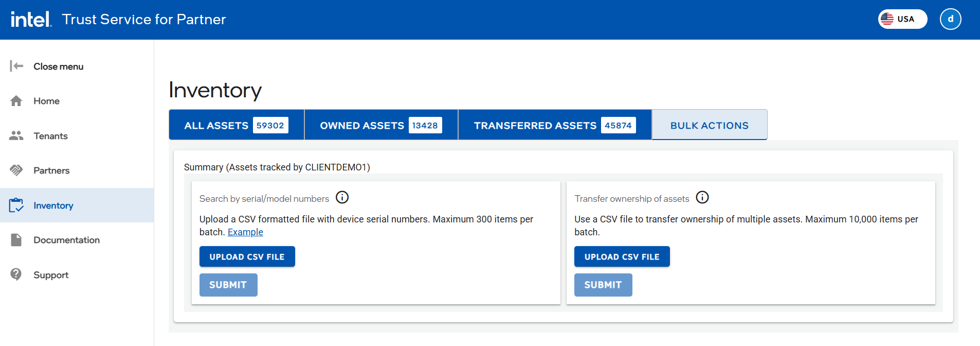Click the 45874 transferred assets count badge

click(x=619, y=125)
